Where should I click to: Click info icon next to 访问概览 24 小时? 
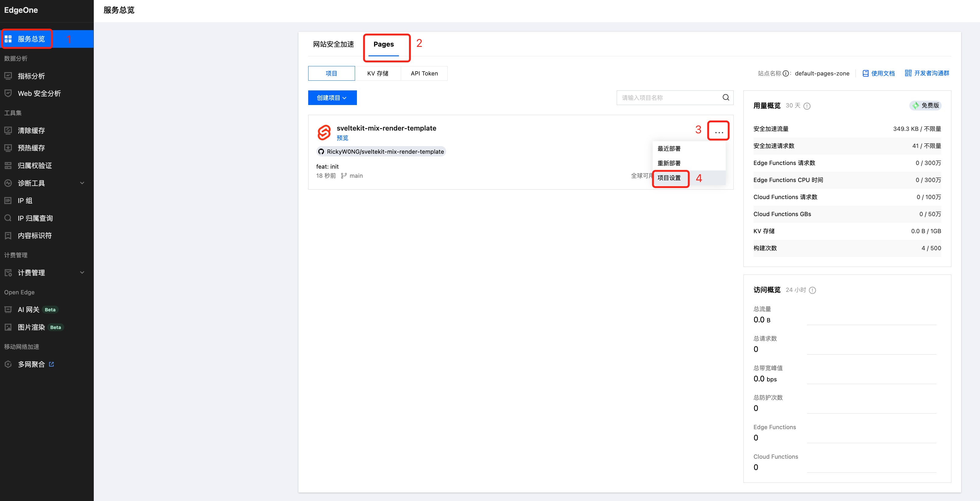click(812, 290)
